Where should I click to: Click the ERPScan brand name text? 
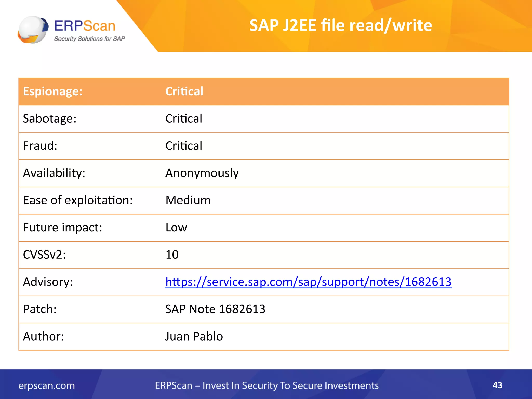click(x=85, y=26)
